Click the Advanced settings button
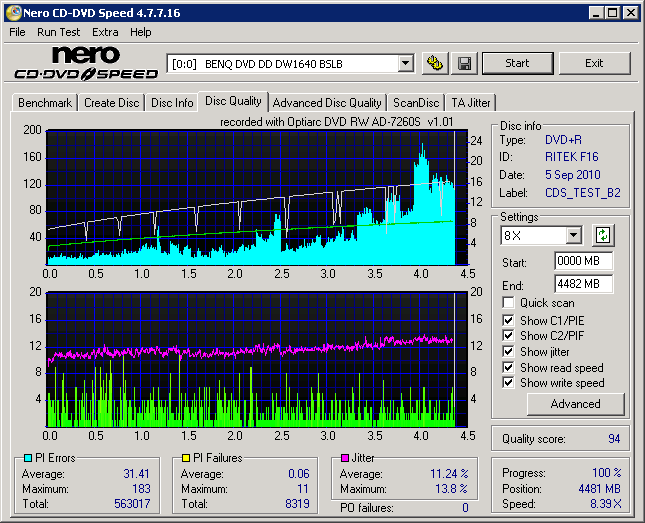Screen dimensions: 645x523 click(x=575, y=404)
